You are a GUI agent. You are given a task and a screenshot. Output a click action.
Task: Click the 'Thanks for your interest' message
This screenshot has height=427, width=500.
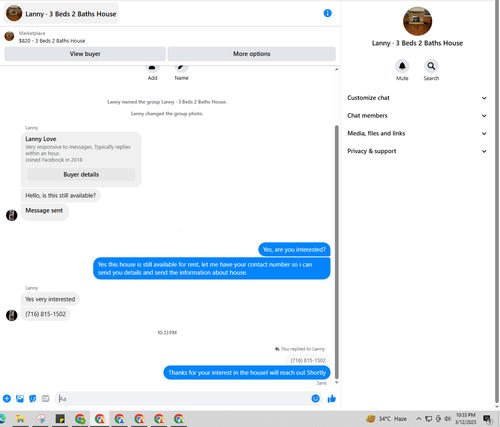point(247,373)
